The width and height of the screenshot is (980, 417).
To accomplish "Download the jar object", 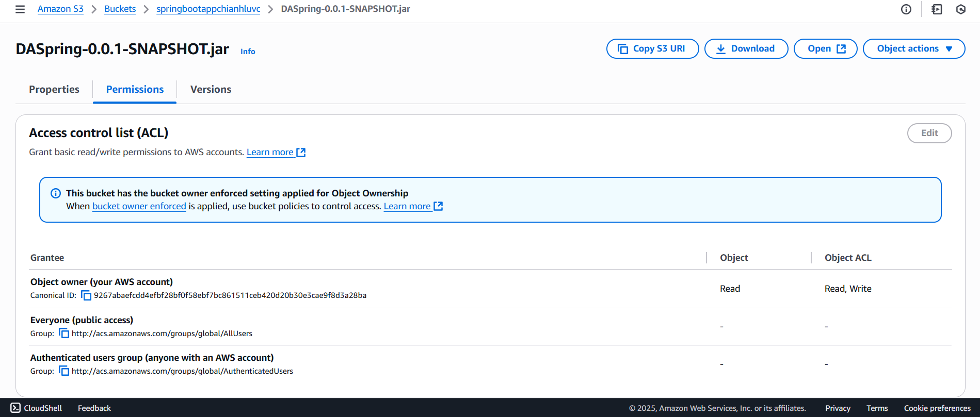I will pos(746,48).
